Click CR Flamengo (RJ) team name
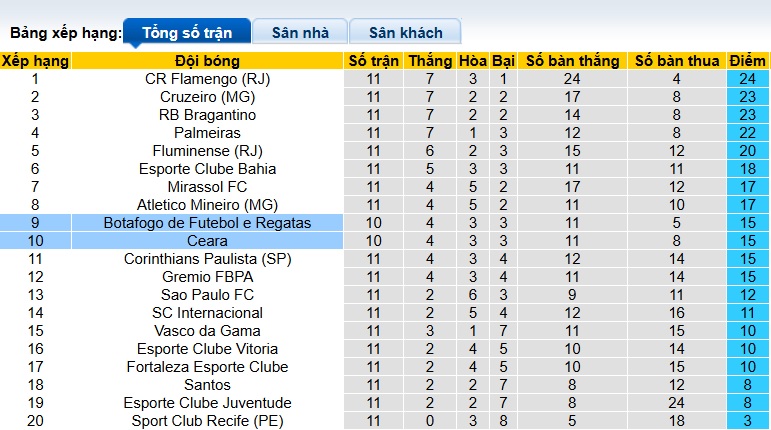771x430 pixels. [x=207, y=79]
